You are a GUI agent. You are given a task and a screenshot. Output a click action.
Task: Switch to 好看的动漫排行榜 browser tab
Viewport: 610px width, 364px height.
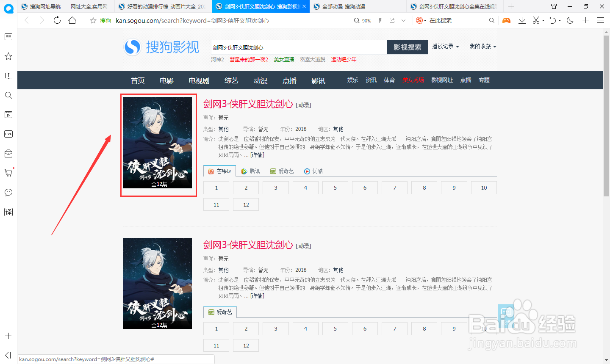click(164, 6)
